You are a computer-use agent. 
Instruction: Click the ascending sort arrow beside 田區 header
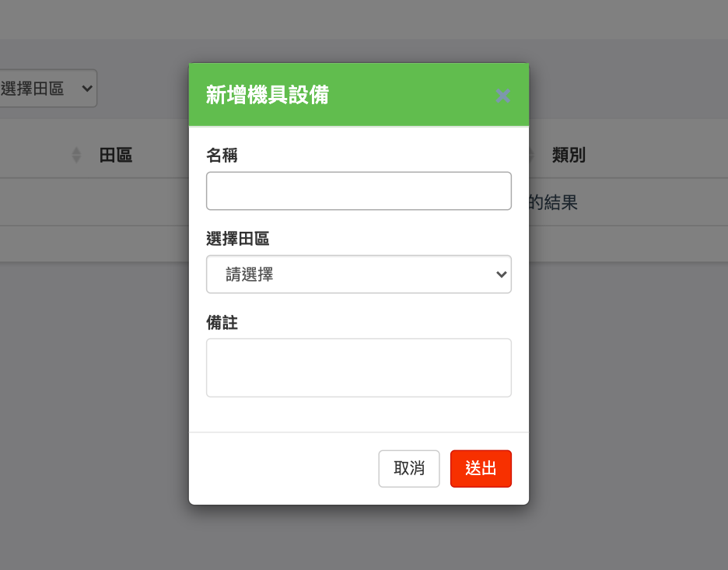click(75, 150)
